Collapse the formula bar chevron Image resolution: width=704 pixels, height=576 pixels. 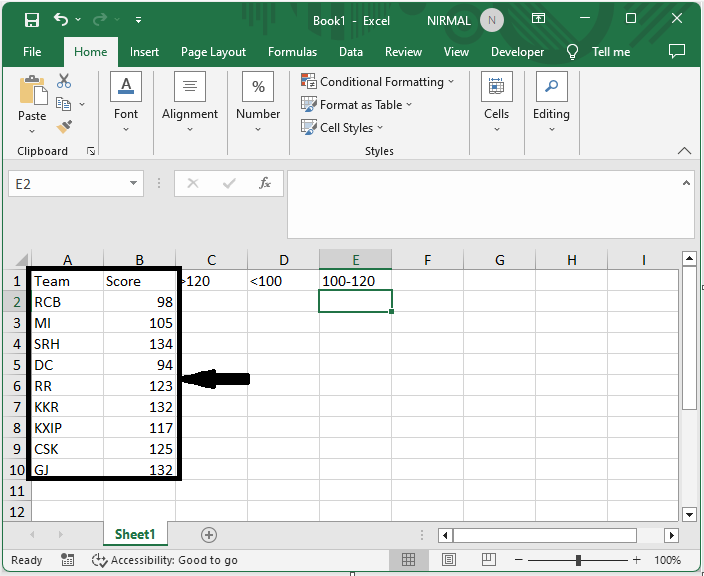(686, 183)
